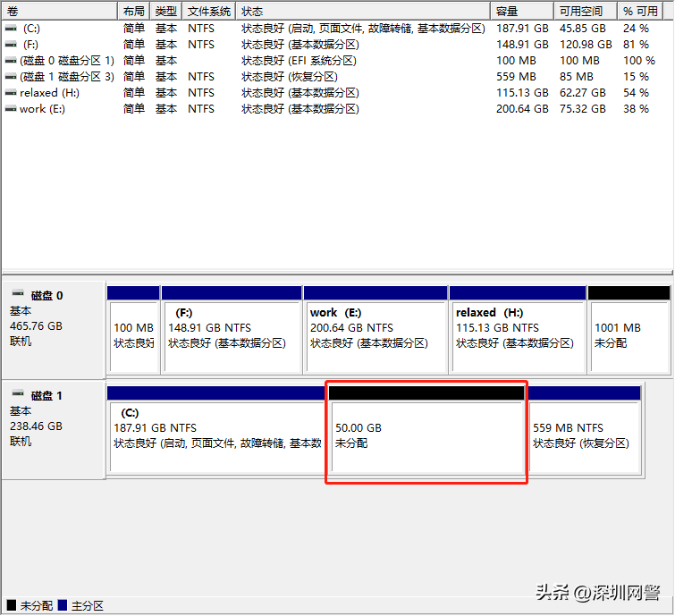Viewport: 675px width, 616px height.
Task: Click the 15 % available cell
Action: (x=636, y=77)
